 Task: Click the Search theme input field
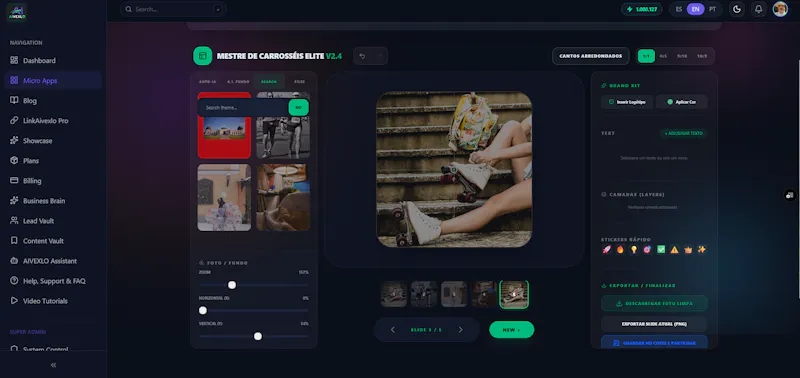243,108
